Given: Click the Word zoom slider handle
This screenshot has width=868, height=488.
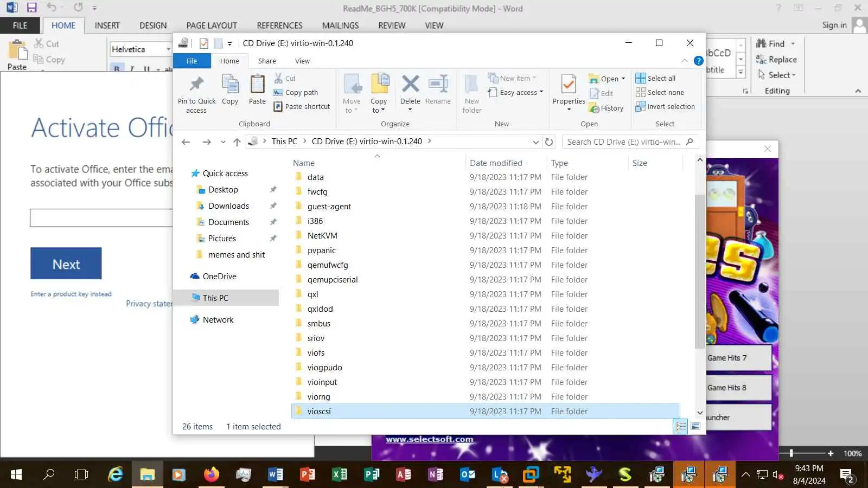Looking at the screenshot, I should click(791, 453).
